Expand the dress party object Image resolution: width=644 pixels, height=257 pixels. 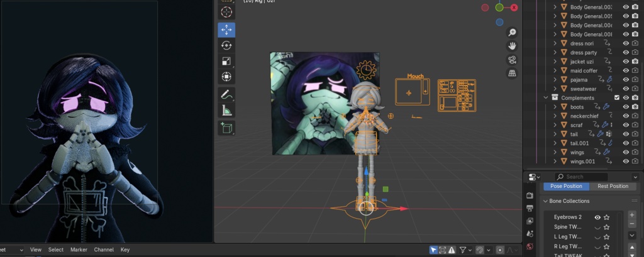click(555, 53)
